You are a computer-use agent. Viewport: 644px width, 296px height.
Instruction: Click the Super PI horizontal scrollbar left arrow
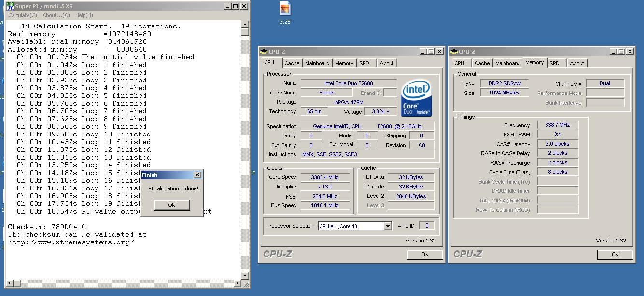pyautogui.click(x=10, y=283)
